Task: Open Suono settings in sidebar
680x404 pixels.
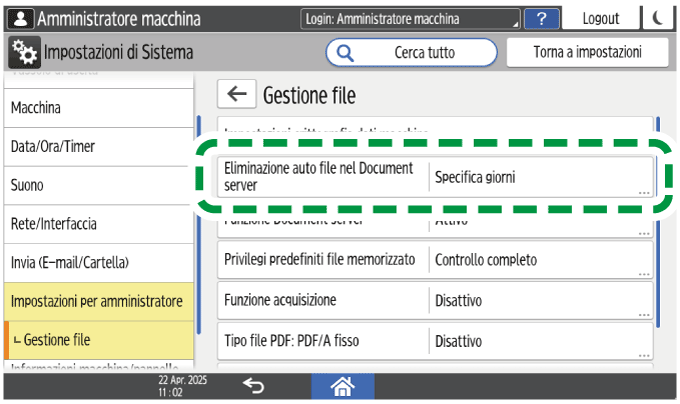Action: click(x=98, y=185)
